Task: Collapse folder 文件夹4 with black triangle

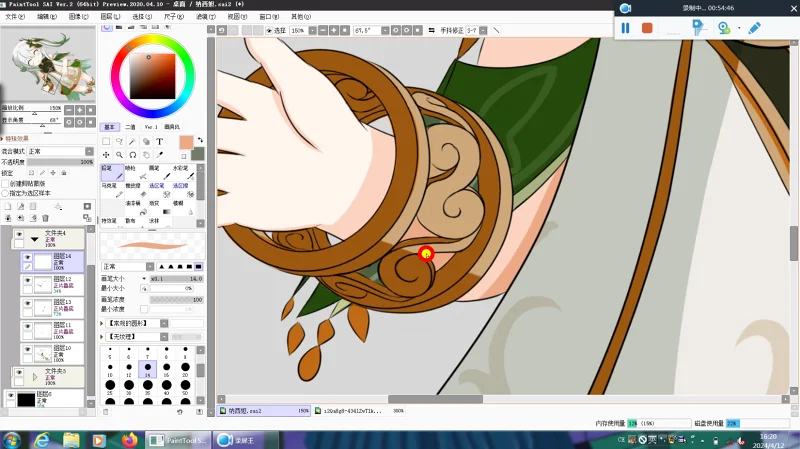Action: pos(35,239)
